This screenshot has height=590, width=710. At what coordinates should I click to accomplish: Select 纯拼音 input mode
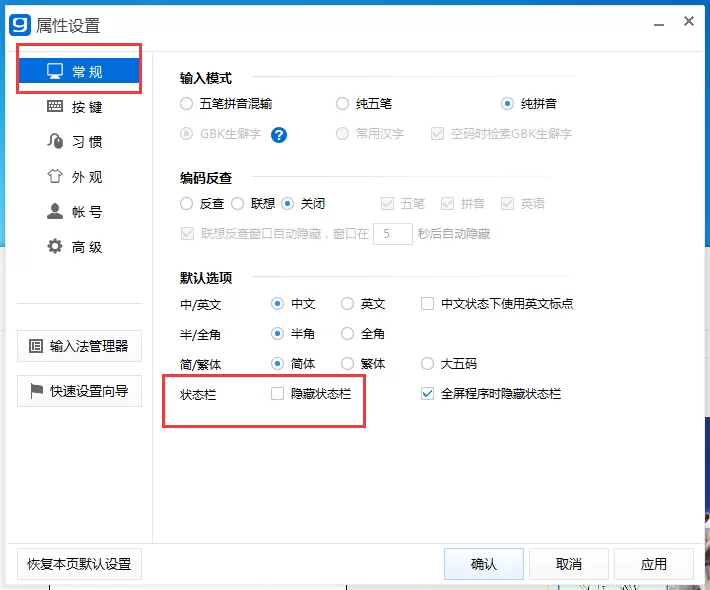pos(507,104)
